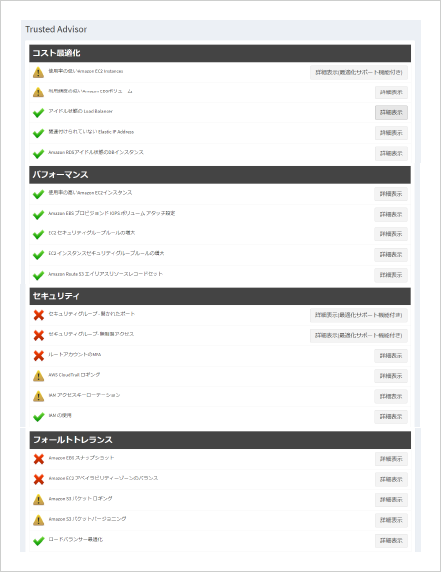Click the warning icon for AWS CloudTrail logging
The height and width of the screenshot is (572, 441).
38,376
